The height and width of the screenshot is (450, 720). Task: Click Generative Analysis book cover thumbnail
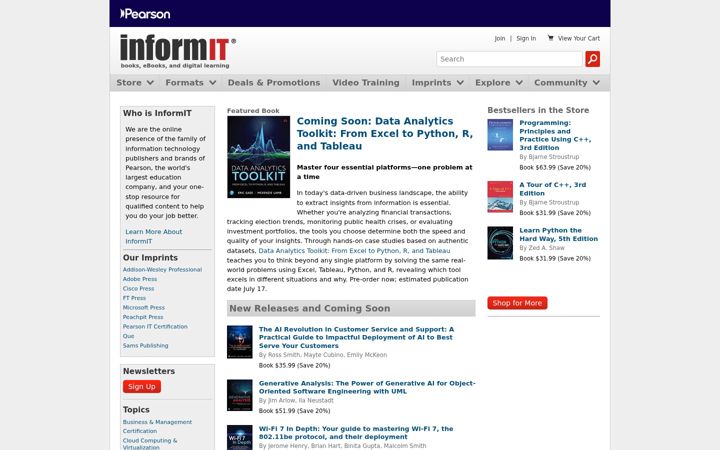click(x=240, y=395)
